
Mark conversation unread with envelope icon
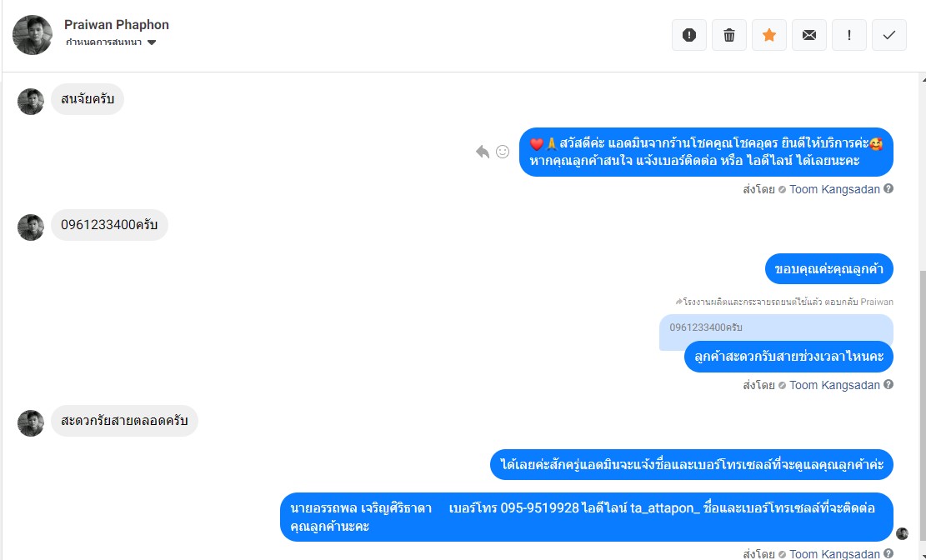point(809,35)
